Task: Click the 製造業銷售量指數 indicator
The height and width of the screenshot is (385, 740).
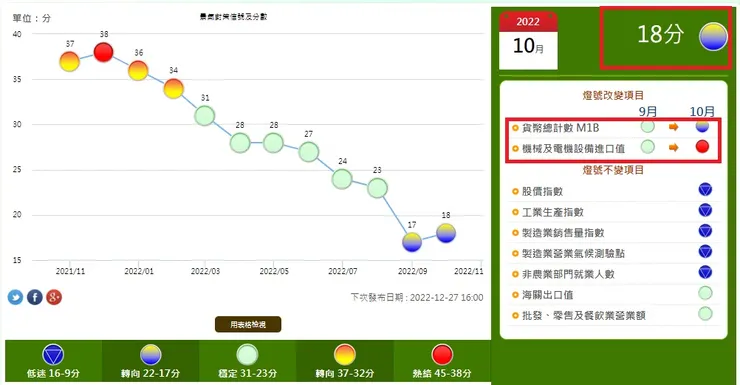Action: (x=563, y=233)
